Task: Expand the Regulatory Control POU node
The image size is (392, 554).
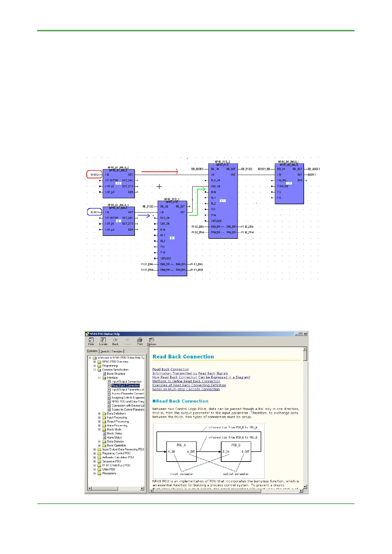Action: click(x=95, y=453)
